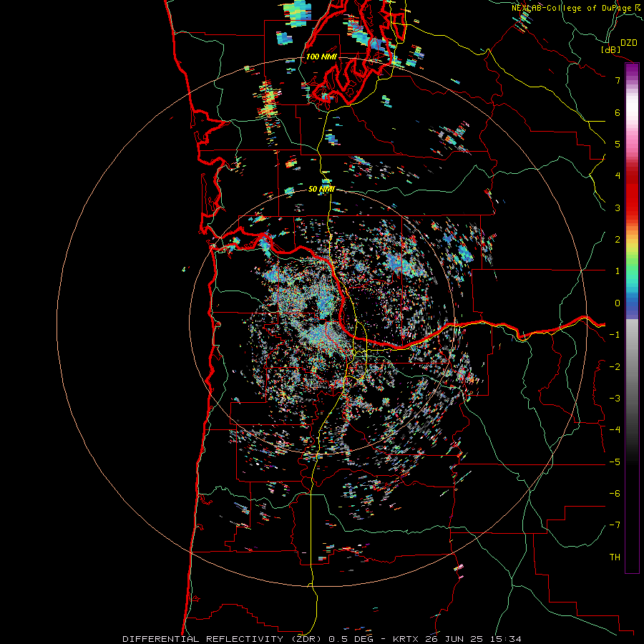Click the '-3' value on the colorbar scale
This screenshot has width=644, height=644.
click(615, 399)
